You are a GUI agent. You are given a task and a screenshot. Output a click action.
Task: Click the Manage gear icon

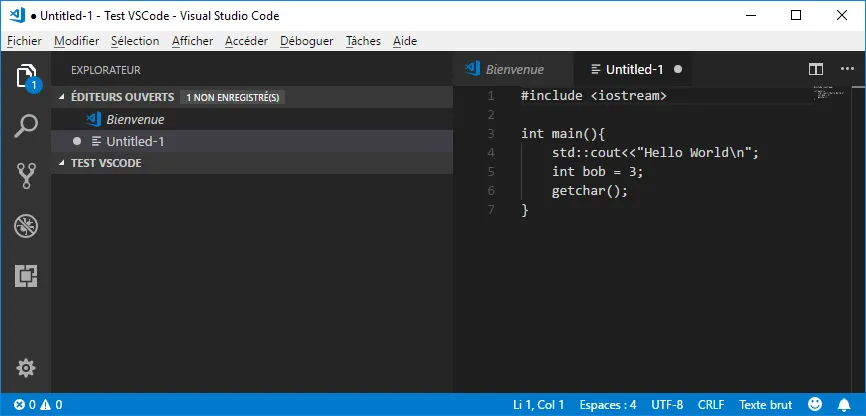pos(26,368)
